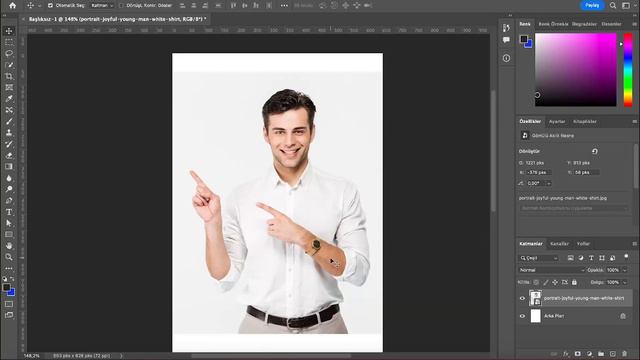
Task: Open the rotation angle dropdown in Properties
Action: click(x=549, y=184)
